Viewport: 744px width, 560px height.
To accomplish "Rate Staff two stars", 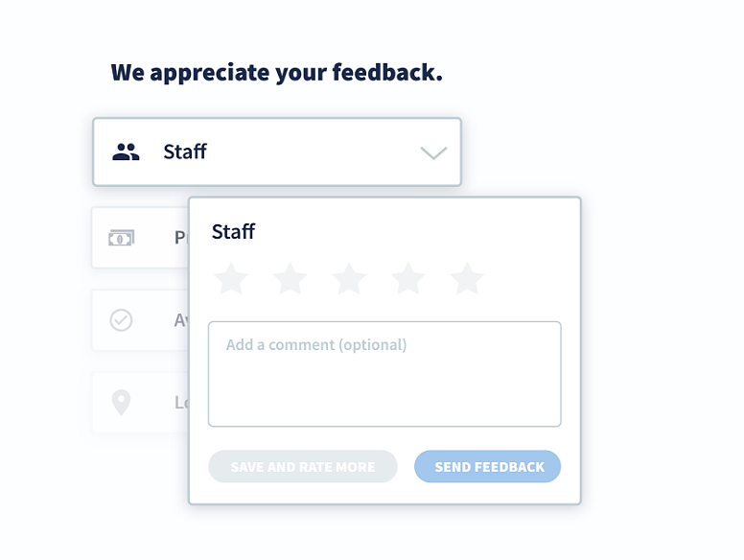I will click(x=290, y=279).
